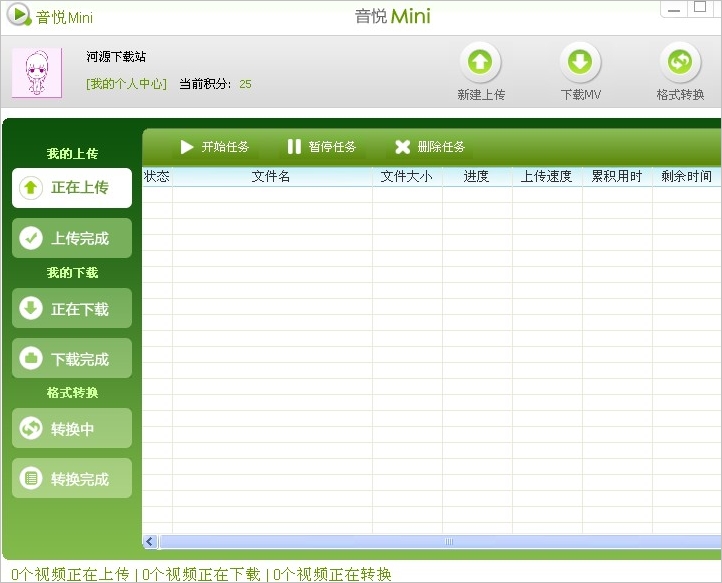Click the horizontal scrollbar thumb
Viewport: 722px width, 583px height.
pos(441,542)
